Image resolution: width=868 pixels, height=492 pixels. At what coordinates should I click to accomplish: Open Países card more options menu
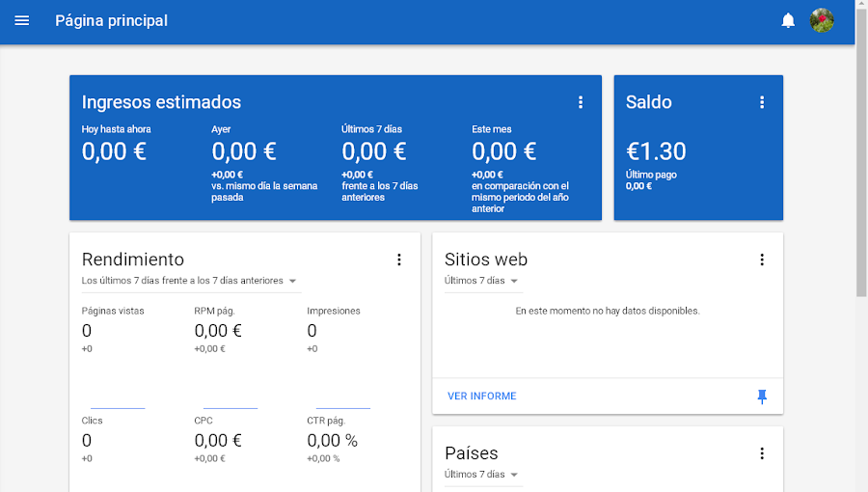762,453
